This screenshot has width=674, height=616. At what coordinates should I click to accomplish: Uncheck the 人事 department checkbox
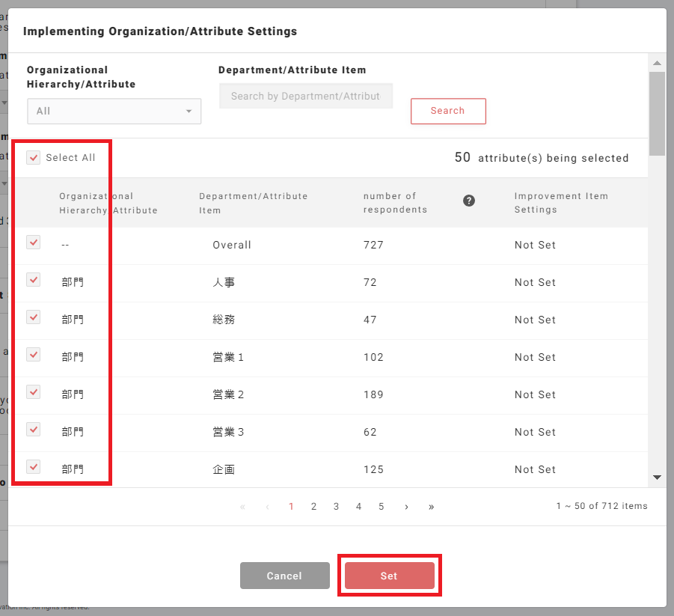(34, 280)
